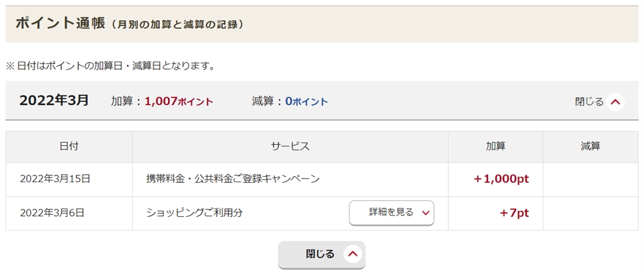This screenshot has width=644, height=274.
Task: Select the 減算 column header in the table
Action: point(591,146)
